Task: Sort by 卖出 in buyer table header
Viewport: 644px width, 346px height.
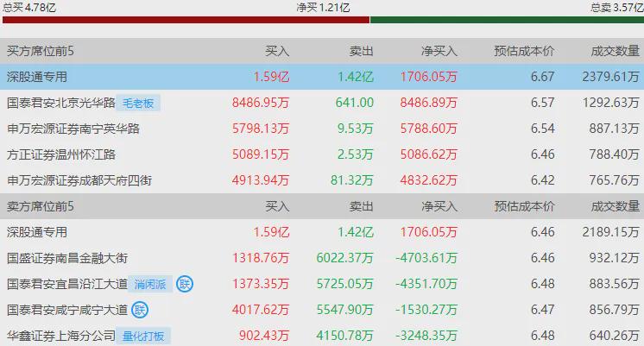Action: click(x=362, y=51)
